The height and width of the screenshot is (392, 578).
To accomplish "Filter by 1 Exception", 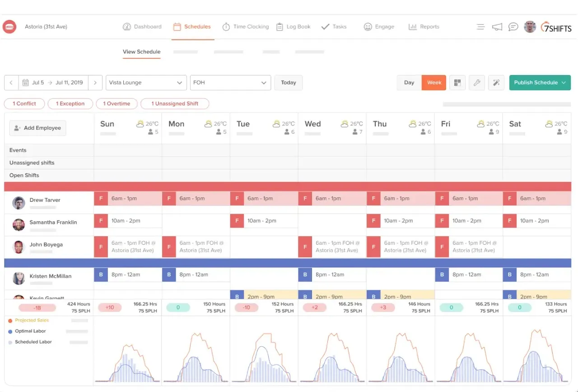I will click(x=70, y=104).
